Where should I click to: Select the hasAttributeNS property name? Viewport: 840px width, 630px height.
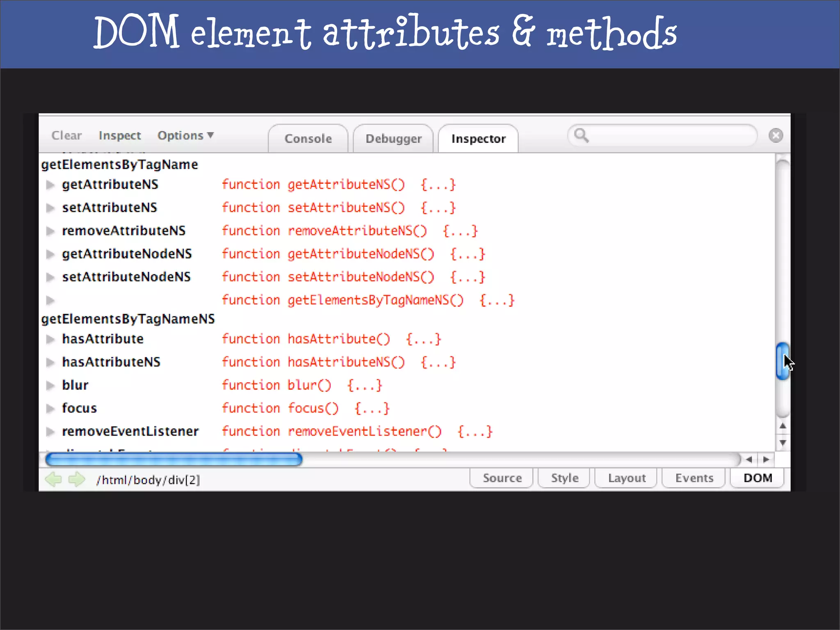pyautogui.click(x=111, y=362)
